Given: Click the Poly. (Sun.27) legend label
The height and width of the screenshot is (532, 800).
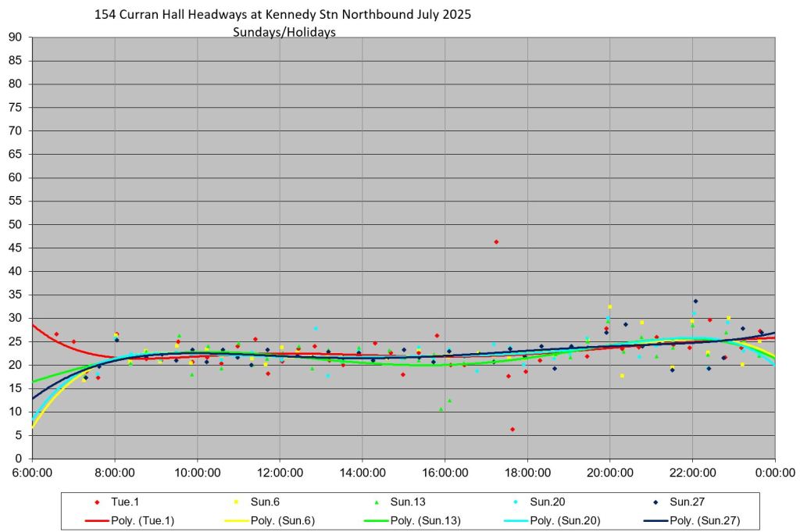Looking at the screenshot, I should 704,520.
